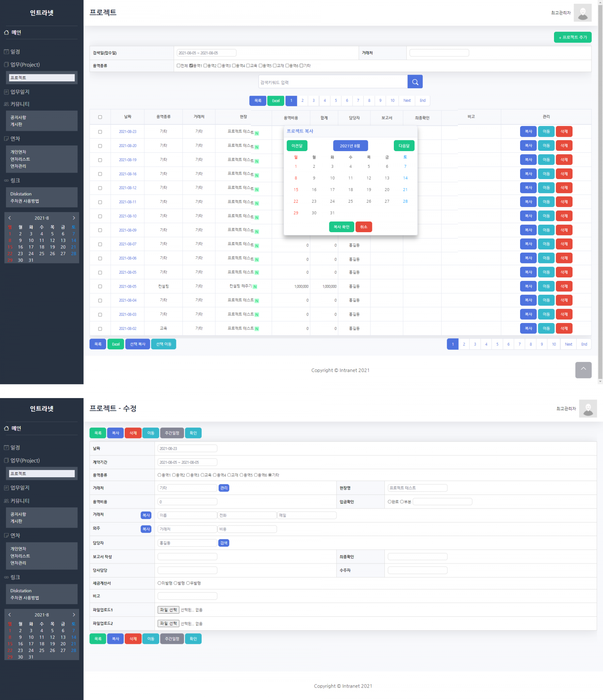Toggle the 전체 service type checkbox
This screenshot has height=700, width=603.
[x=179, y=66]
